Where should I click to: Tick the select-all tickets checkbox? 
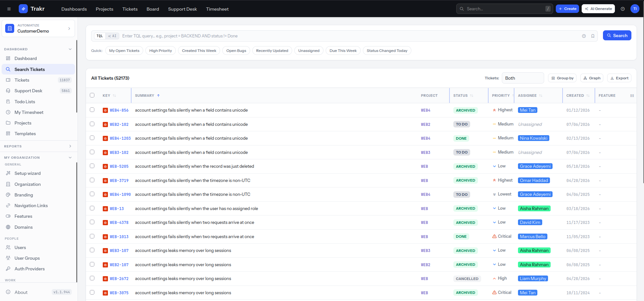(92, 95)
